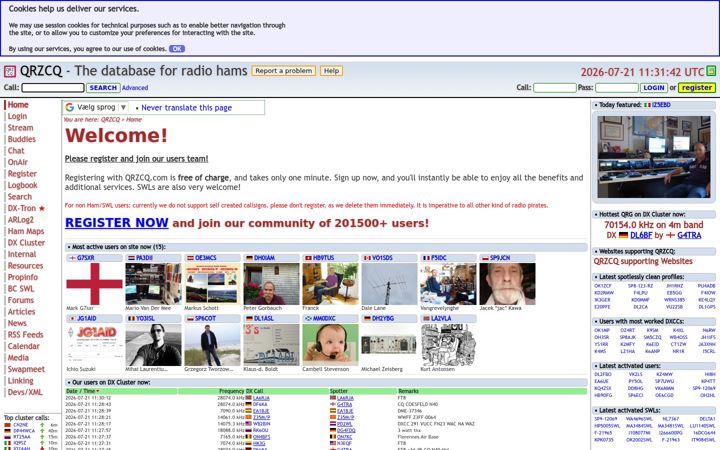The width and height of the screenshot is (720, 450).
Task: Open YO3ISL black-and-white photo thumbnail
Action: click(x=153, y=345)
